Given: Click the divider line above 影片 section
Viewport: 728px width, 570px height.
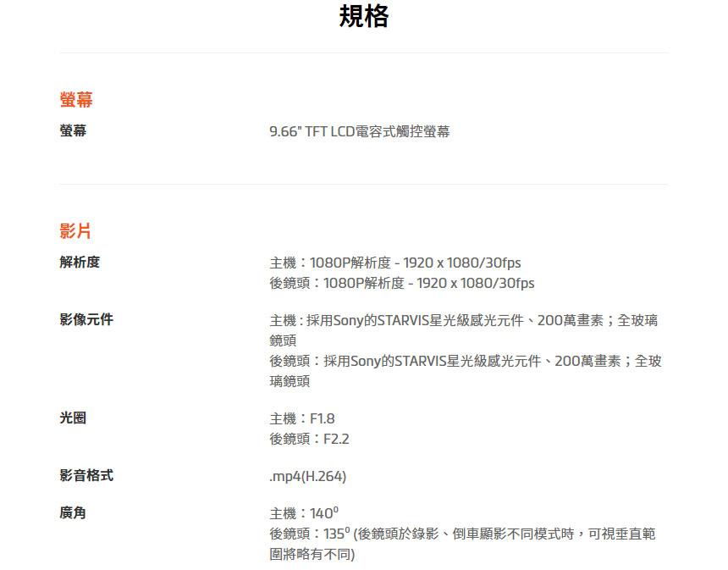Looking at the screenshot, I should click(x=364, y=184).
